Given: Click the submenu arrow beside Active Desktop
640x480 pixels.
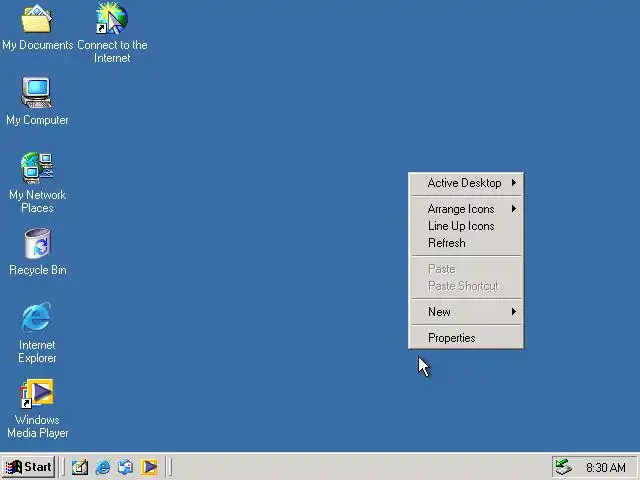Looking at the screenshot, I should [x=514, y=183].
